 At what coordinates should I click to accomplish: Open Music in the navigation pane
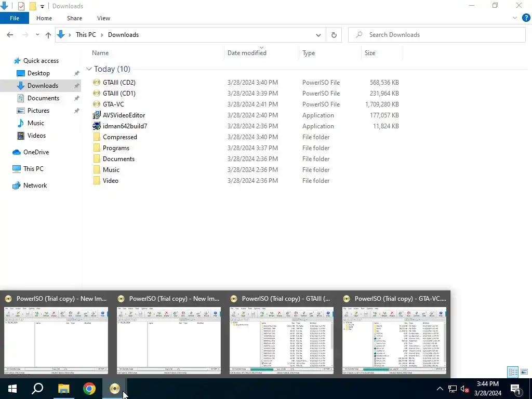tap(36, 123)
